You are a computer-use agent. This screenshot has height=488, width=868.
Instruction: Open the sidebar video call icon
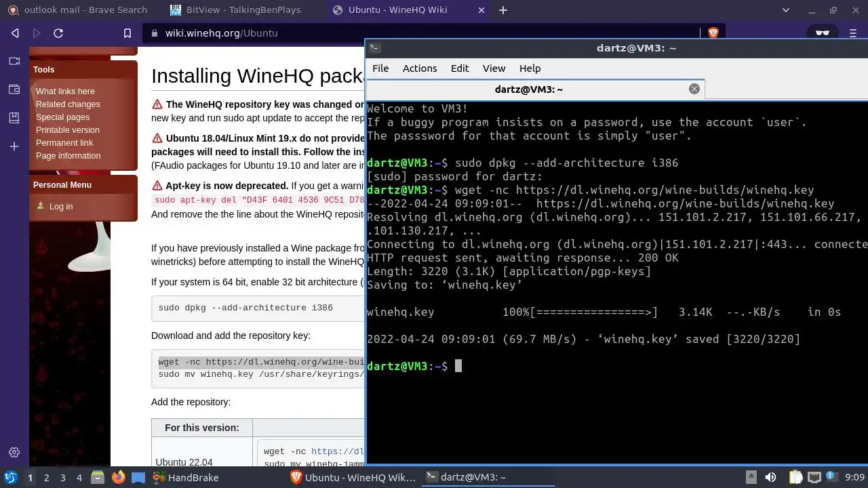pos(14,61)
